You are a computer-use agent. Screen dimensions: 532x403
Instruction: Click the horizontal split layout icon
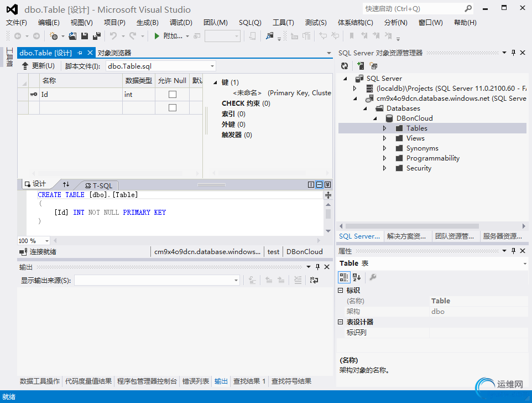tap(319, 185)
